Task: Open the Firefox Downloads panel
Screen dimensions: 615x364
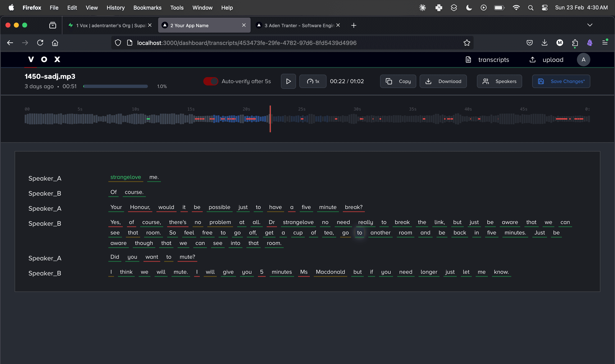Action: (x=545, y=43)
